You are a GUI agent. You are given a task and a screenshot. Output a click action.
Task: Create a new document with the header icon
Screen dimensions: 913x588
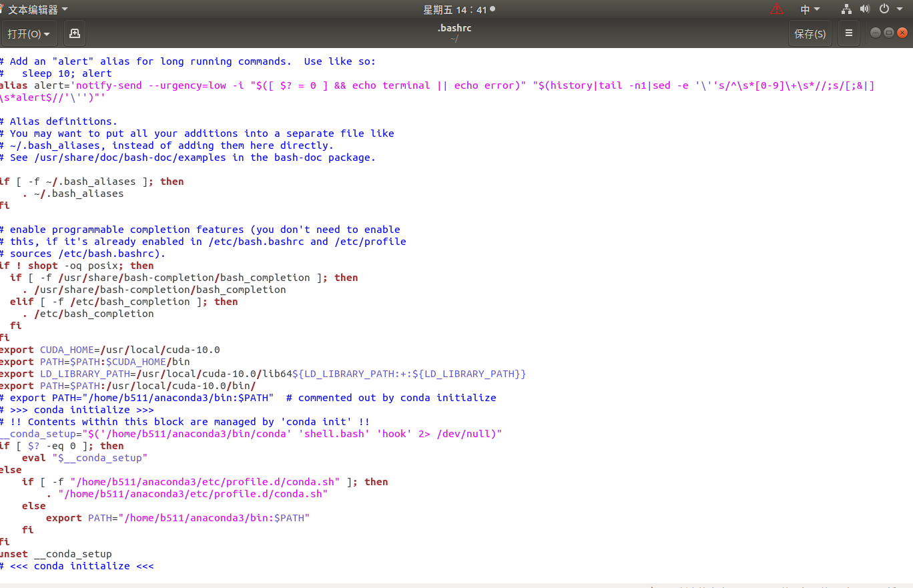click(x=75, y=33)
